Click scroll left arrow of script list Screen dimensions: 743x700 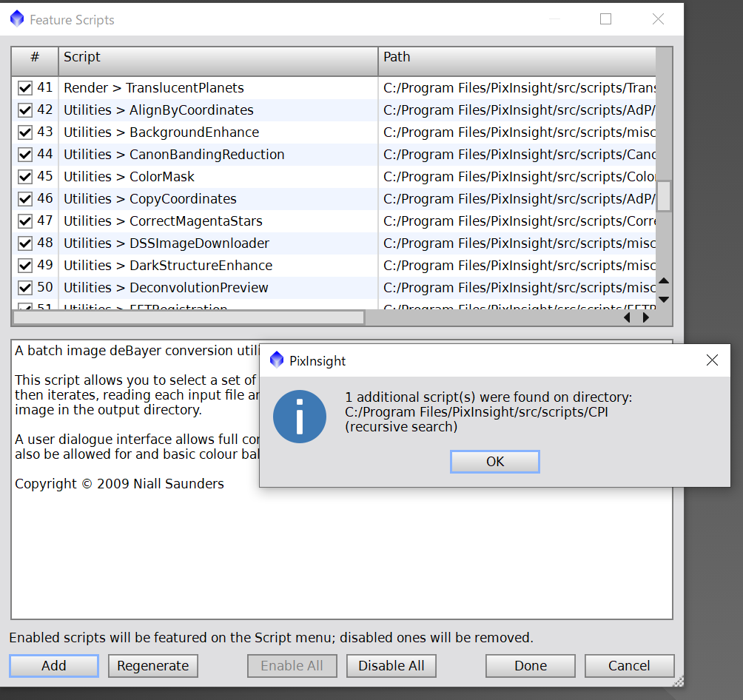[627, 317]
